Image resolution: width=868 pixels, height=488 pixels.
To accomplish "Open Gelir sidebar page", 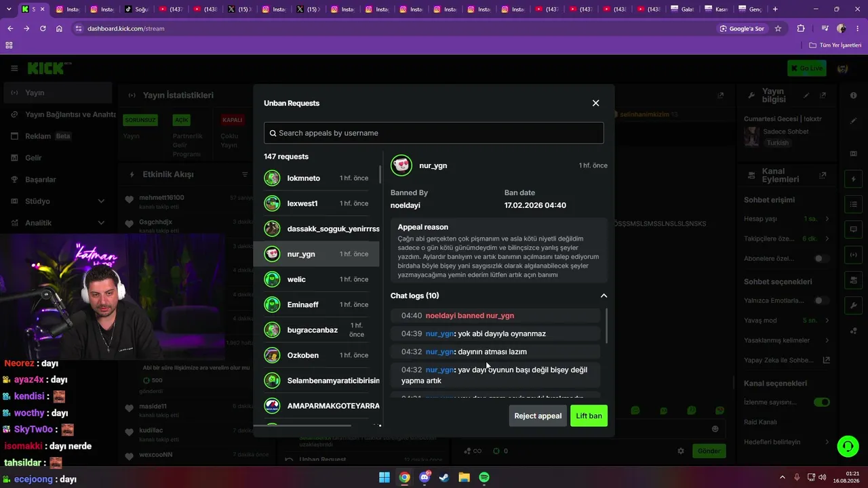I will (58, 158).
